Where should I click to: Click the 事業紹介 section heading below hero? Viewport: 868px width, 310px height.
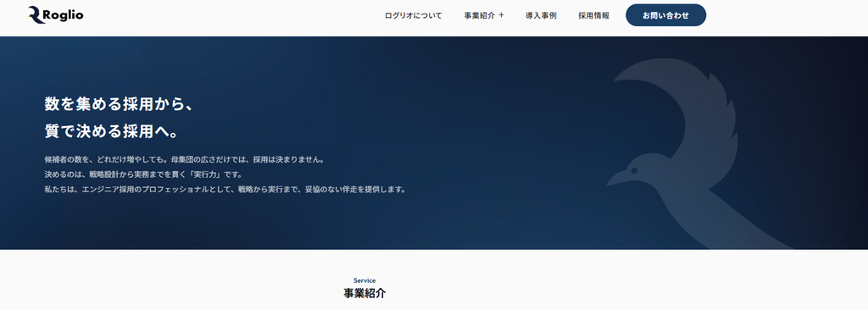click(364, 293)
